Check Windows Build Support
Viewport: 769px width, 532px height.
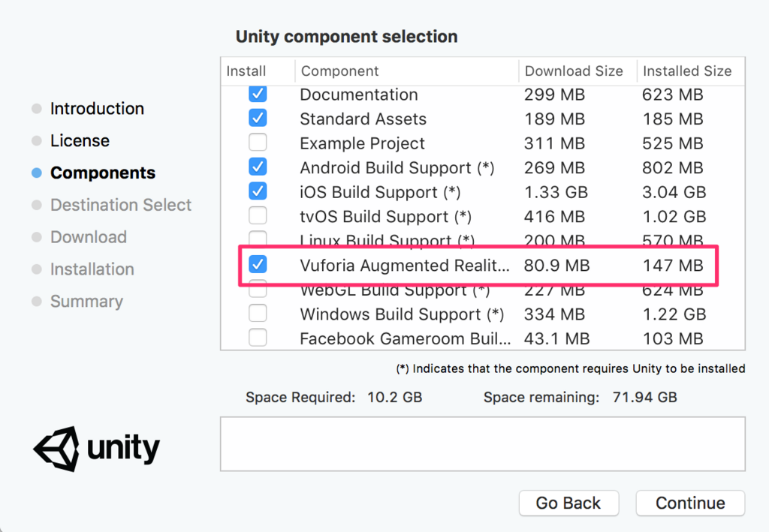click(258, 313)
